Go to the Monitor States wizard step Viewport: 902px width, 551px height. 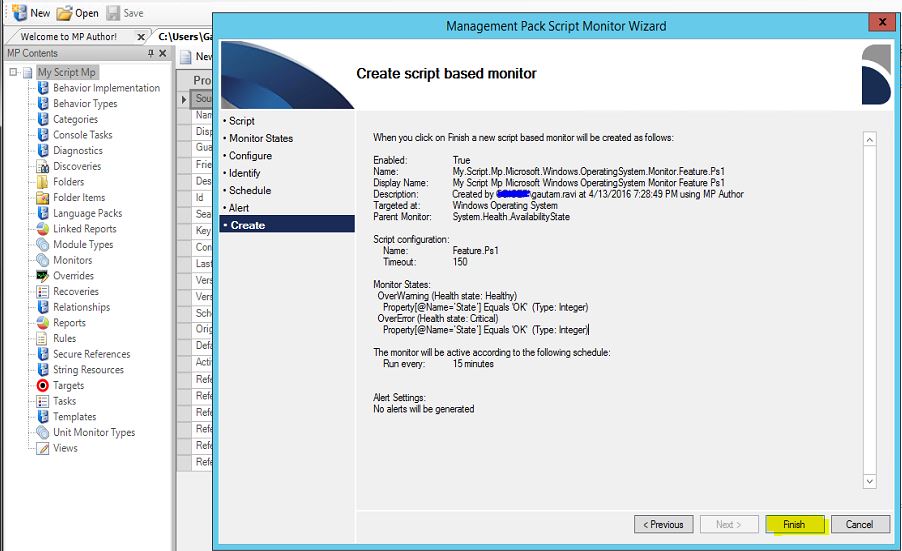click(261, 138)
